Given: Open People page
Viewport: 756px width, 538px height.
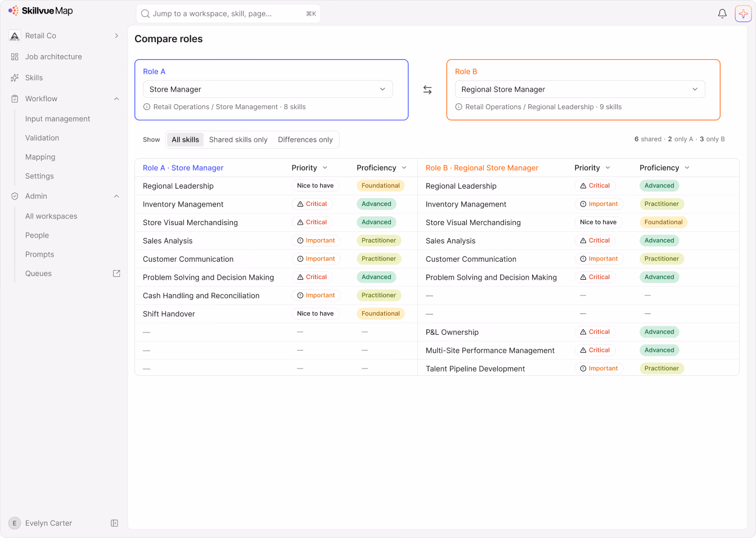Looking at the screenshot, I should 37,235.
